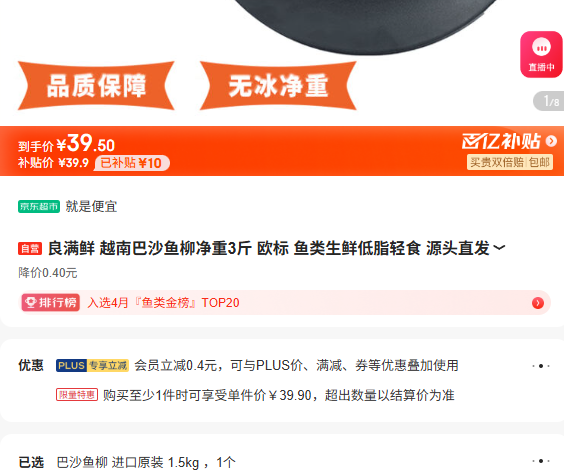564x475 pixels.
Task: Click the 到手价 ¥39.50 price
Action: tap(67, 143)
